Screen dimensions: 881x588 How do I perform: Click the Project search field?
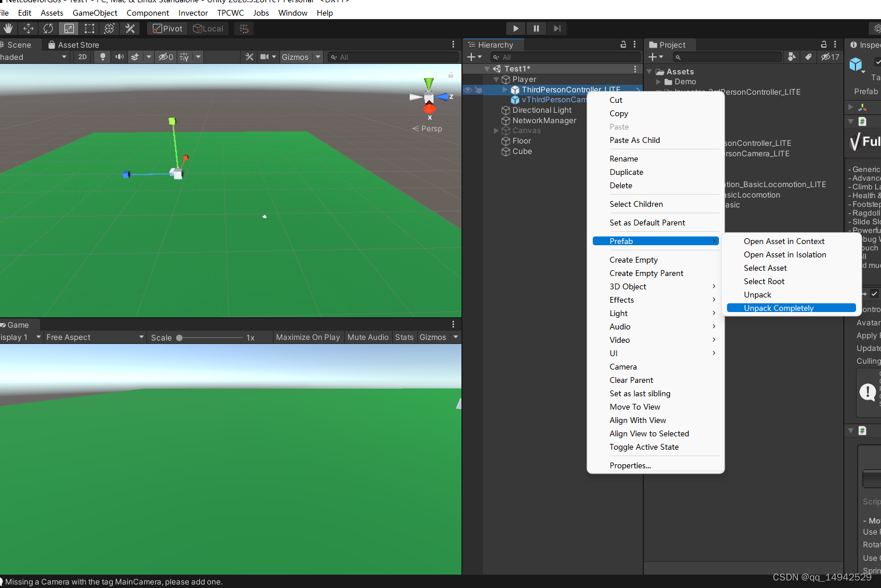[x=727, y=57]
